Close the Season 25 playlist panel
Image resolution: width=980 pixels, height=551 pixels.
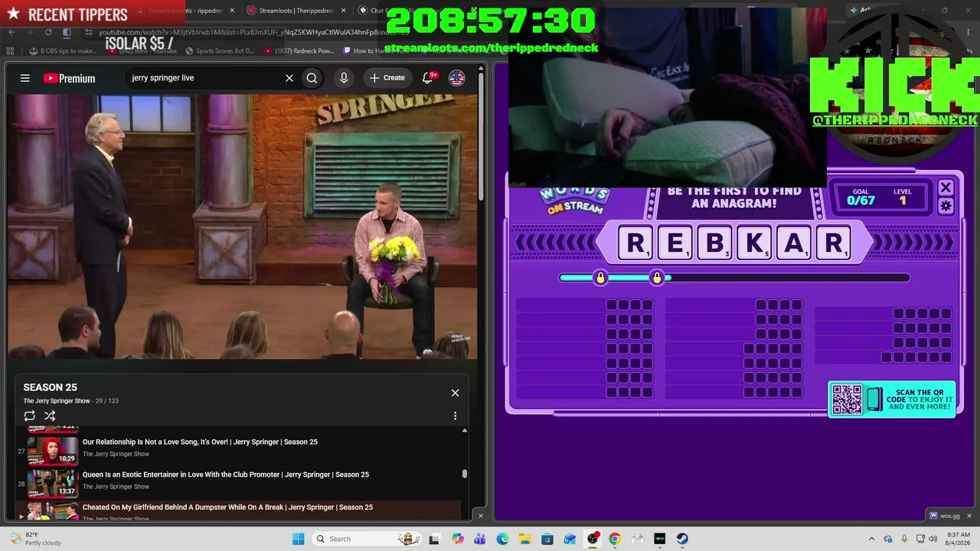tap(455, 393)
